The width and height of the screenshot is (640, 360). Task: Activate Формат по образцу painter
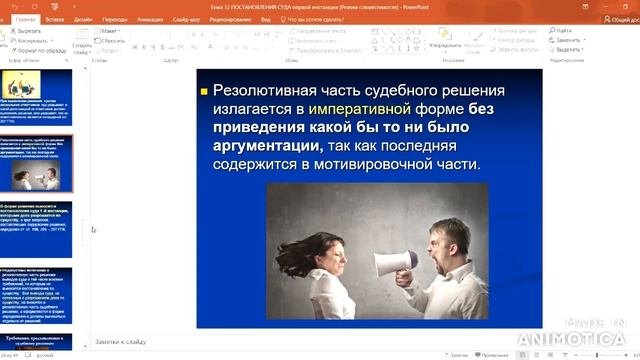38,50
